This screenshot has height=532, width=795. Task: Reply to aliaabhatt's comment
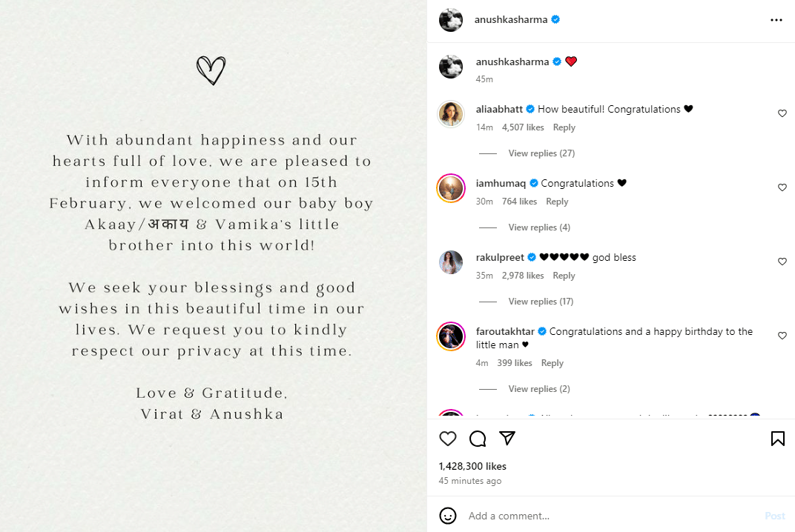(564, 127)
